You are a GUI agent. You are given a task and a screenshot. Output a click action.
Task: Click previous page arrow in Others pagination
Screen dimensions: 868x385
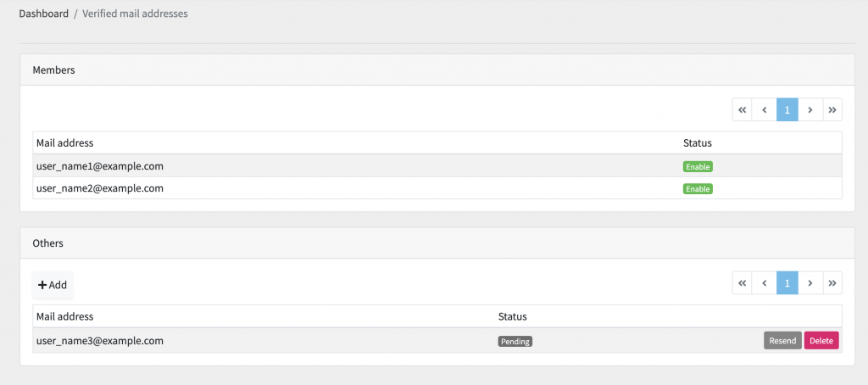click(x=765, y=282)
